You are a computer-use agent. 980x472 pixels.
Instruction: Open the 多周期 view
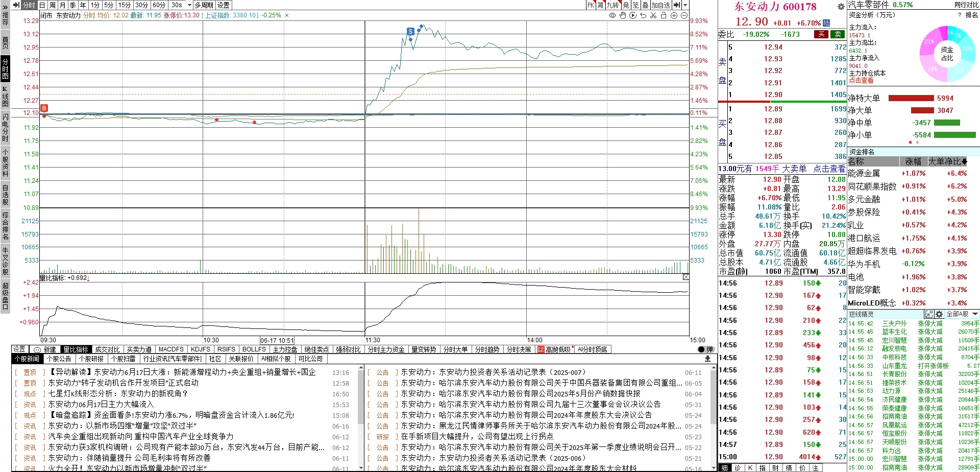point(204,5)
